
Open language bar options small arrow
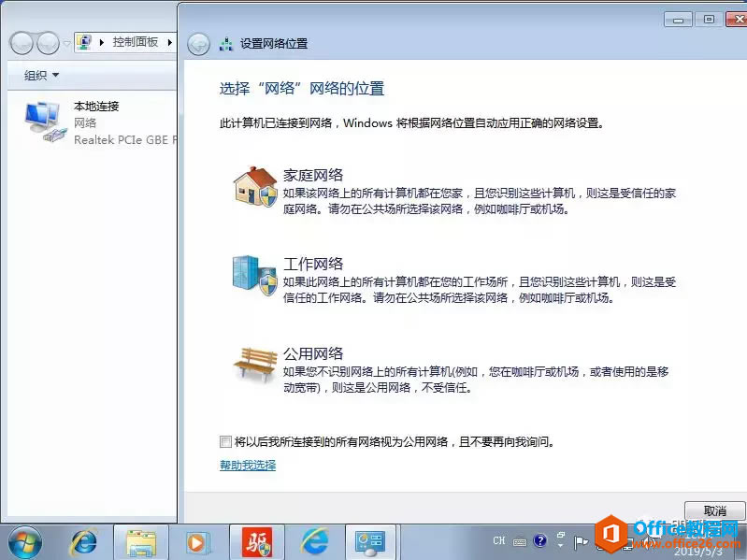point(560,546)
